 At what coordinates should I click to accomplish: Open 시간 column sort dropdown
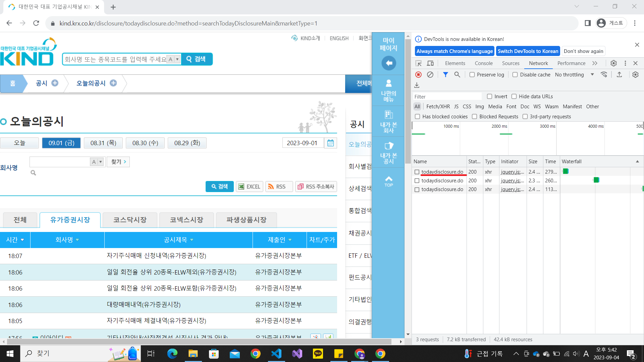(x=22, y=240)
